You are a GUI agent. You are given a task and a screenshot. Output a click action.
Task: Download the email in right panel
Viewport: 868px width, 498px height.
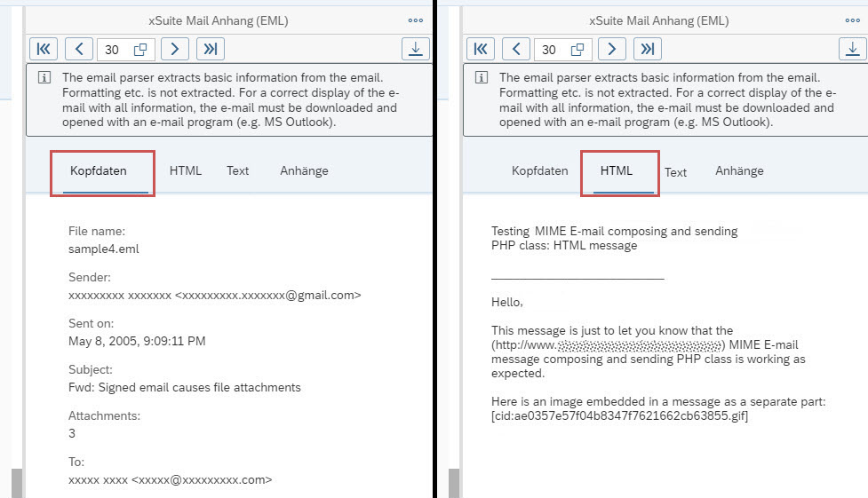pos(853,49)
